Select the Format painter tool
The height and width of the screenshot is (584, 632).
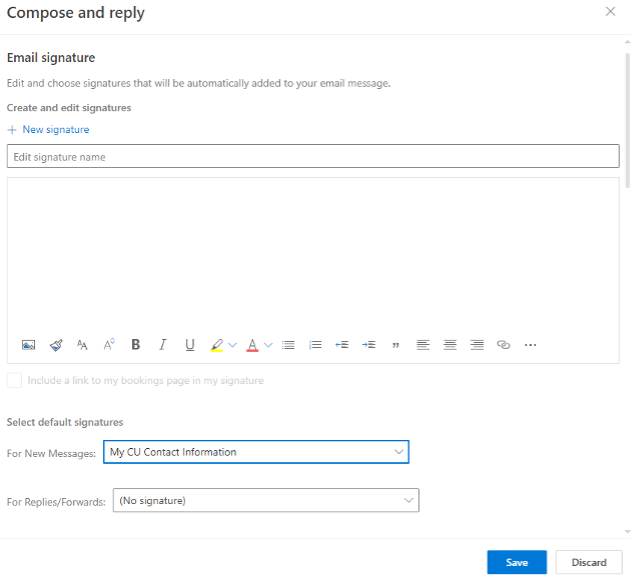[x=56, y=345]
